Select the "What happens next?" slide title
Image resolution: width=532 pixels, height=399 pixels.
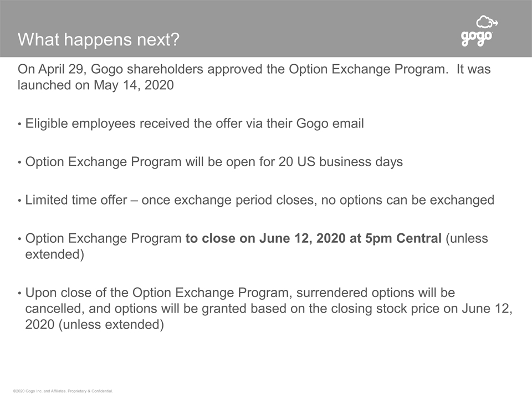click(99, 40)
